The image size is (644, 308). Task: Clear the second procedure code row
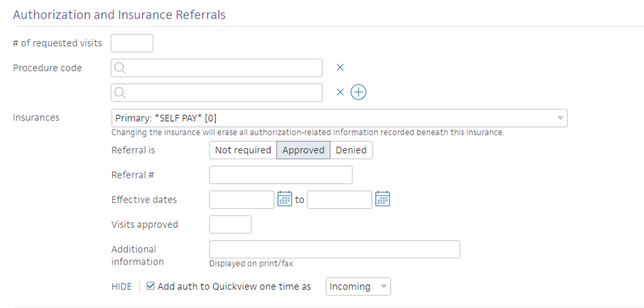[x=340, y=92]
